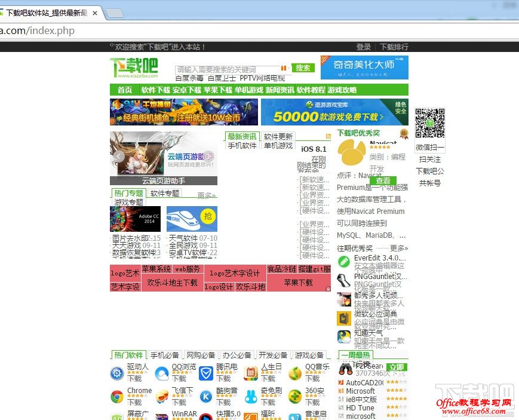Go to previous slide in banner carousel
The width and height of the screenshot is (519, 420).
119,157
